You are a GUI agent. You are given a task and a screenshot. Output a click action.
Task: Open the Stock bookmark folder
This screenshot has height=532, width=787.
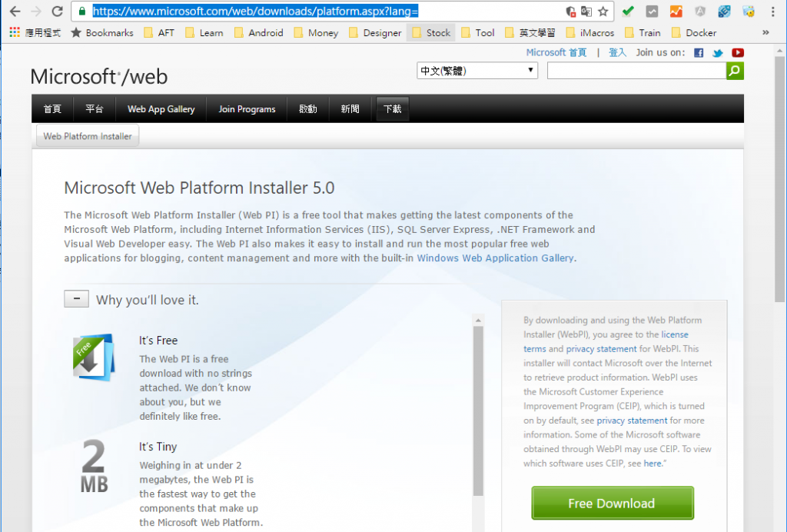pyautogui.click(x=431, y=32)
